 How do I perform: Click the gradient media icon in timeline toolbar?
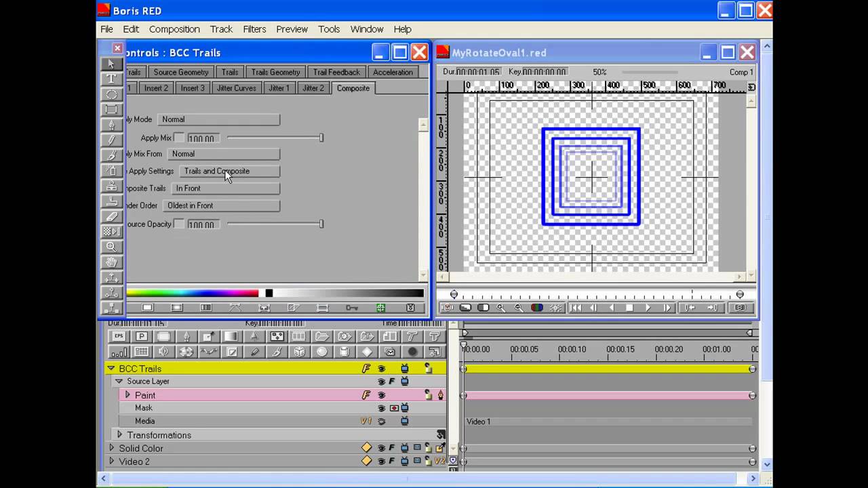coord(231,336)
